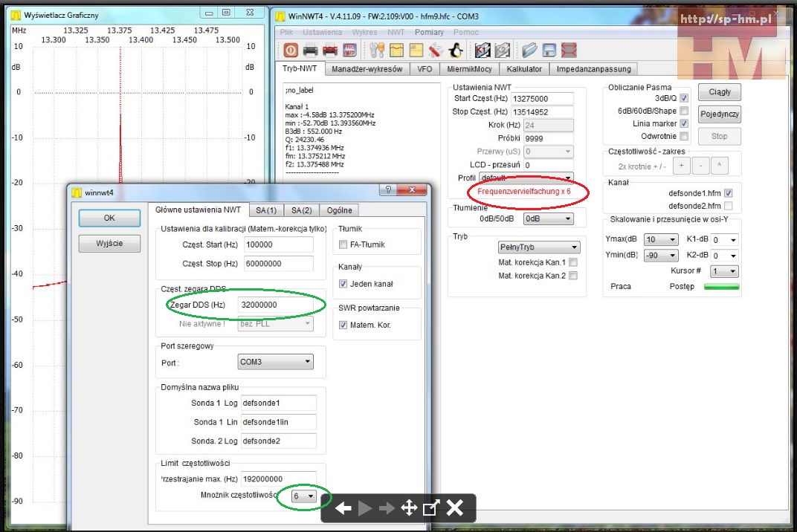Click the K1 channel calibration icon
Screen dimensions: 797x532
point(483,50)
